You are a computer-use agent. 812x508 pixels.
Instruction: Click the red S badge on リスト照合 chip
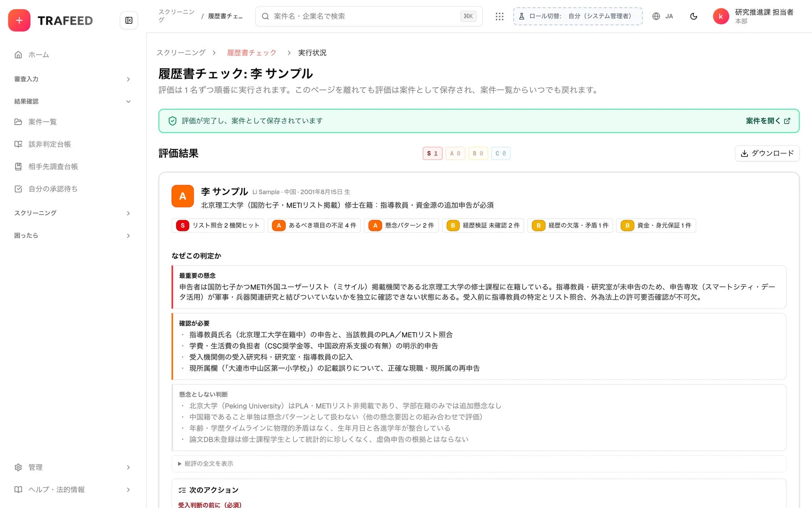182,225
